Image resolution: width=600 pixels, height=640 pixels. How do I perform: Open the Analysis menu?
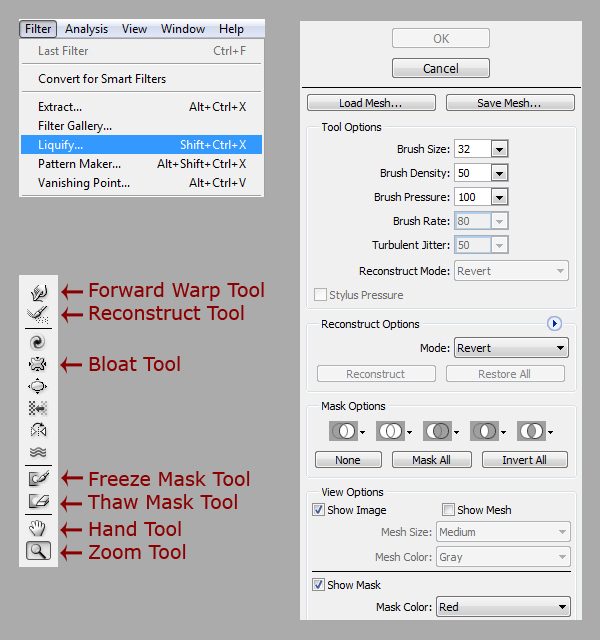(87, 29)
